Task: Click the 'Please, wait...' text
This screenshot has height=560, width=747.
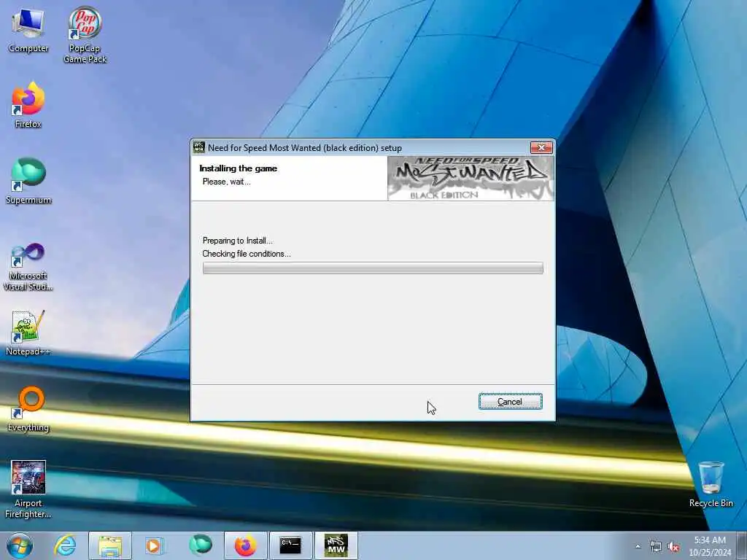Action: (x=226, y=182)
